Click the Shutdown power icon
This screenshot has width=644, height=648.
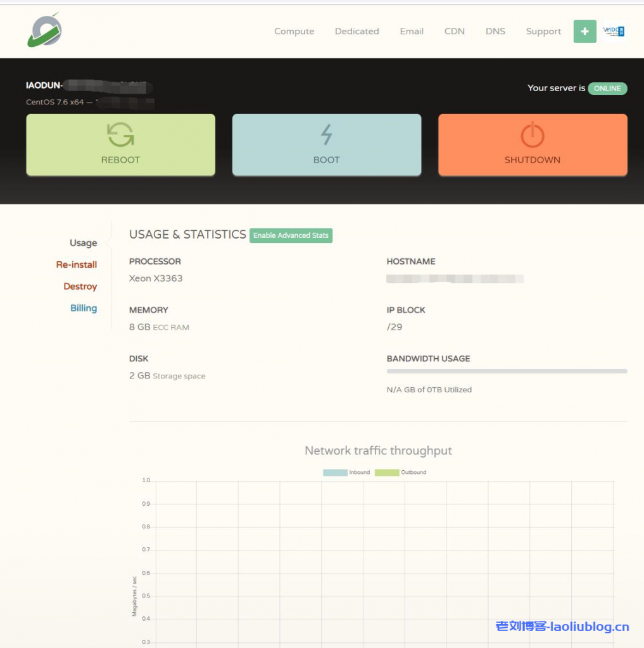coord(532,135)
